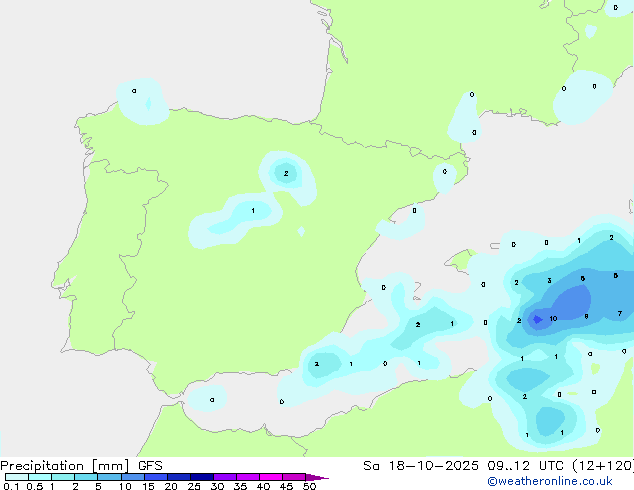Screen dimensions: 634x490
Task: Click the above-50 mm arrow tip of legend
Action: pyautogui.click(x=317, y=477)
